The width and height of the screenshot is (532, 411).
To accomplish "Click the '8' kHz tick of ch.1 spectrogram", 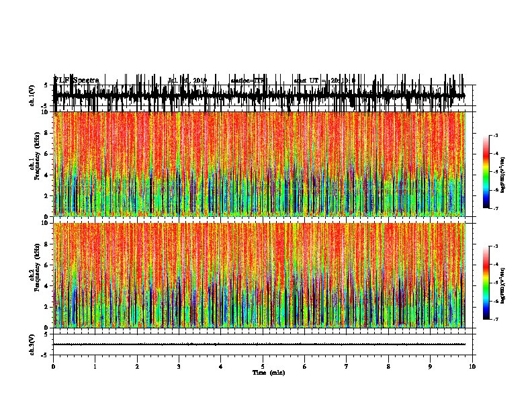I will tap(46, 133).
